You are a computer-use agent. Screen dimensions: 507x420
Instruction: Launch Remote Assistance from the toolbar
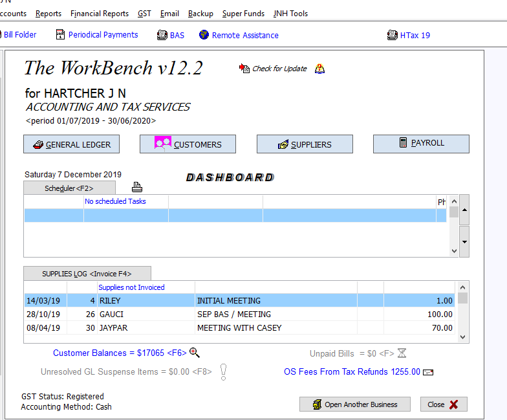(x=239, y=35)
